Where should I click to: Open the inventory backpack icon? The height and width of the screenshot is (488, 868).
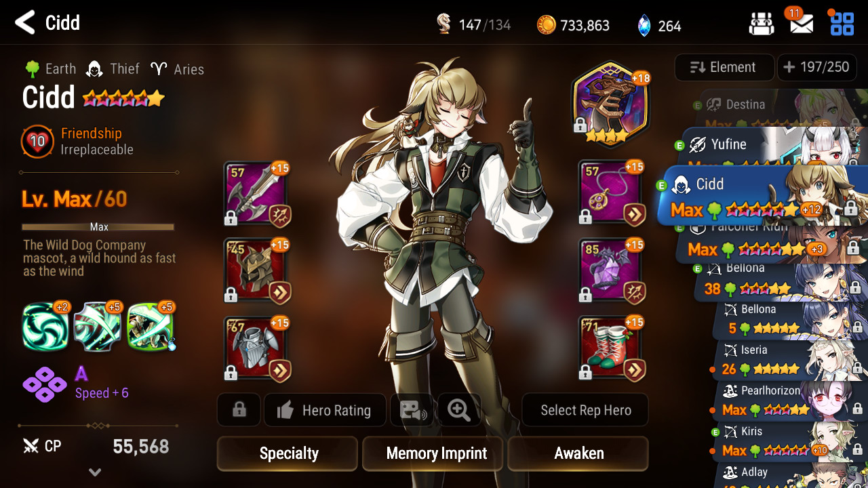coord(762,24)
